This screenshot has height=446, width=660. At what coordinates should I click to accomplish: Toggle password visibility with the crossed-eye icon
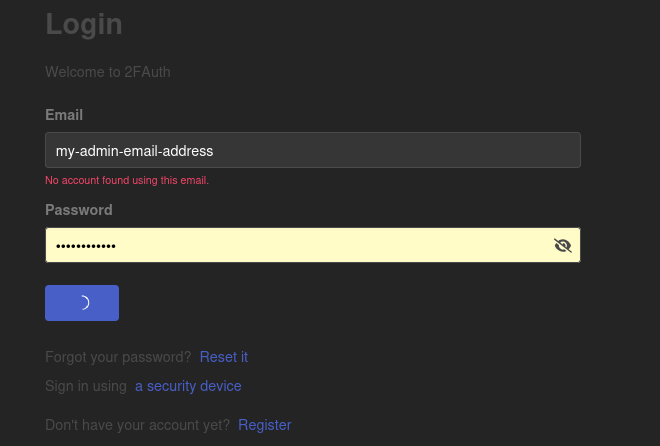click(562, 245)
